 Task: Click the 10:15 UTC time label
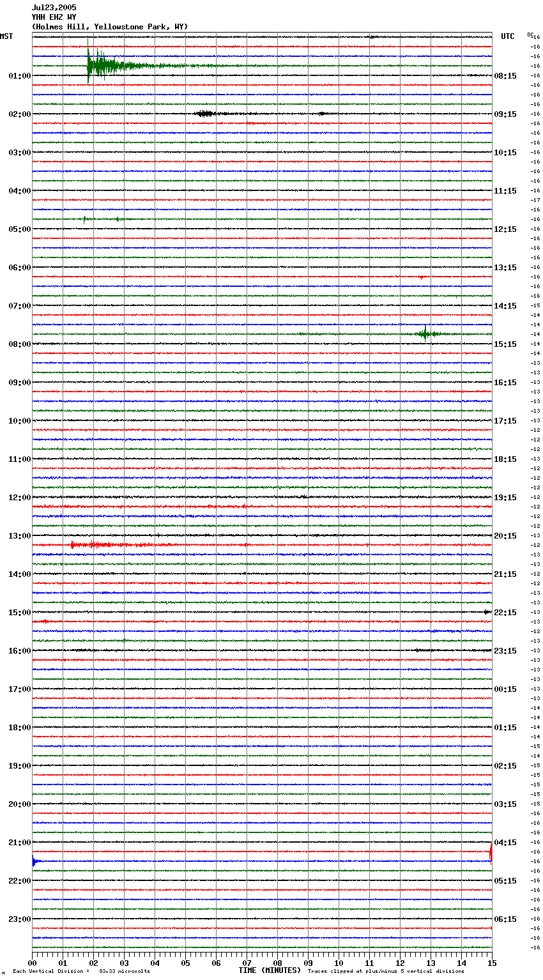click(x=505, y=153)
